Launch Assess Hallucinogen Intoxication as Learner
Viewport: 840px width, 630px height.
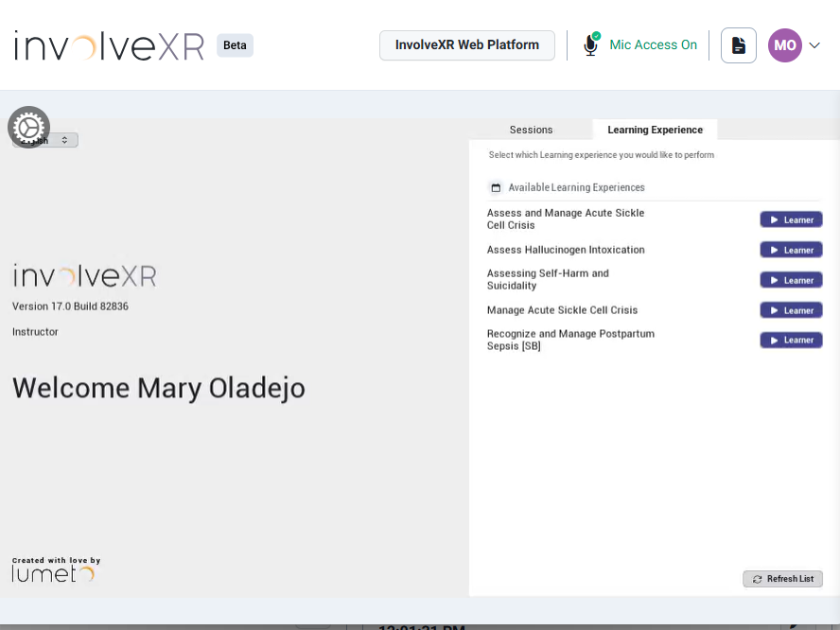[x=791, y=250]
